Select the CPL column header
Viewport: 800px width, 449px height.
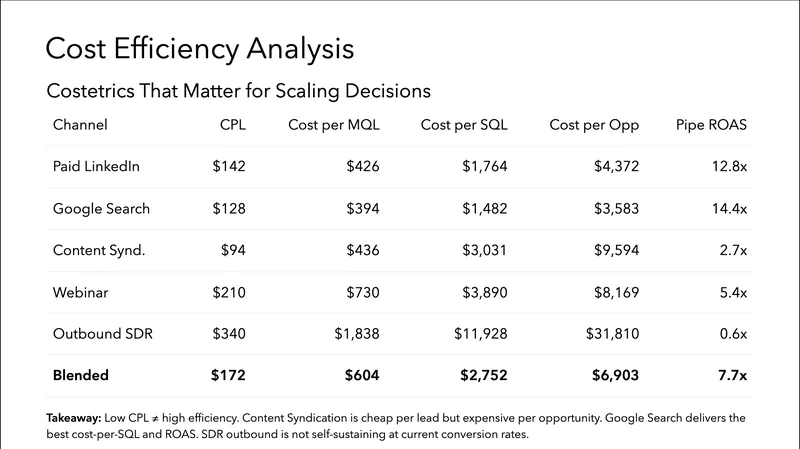click(232, 126)
